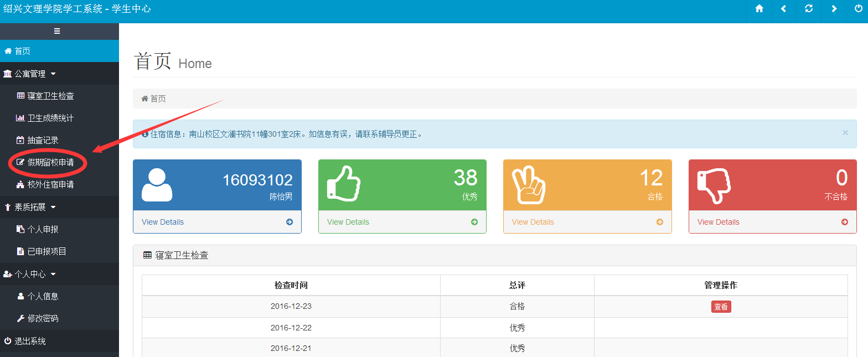The image size is (868, 357).
Task: Open orange View Details link
Action: tap(533, 222)
